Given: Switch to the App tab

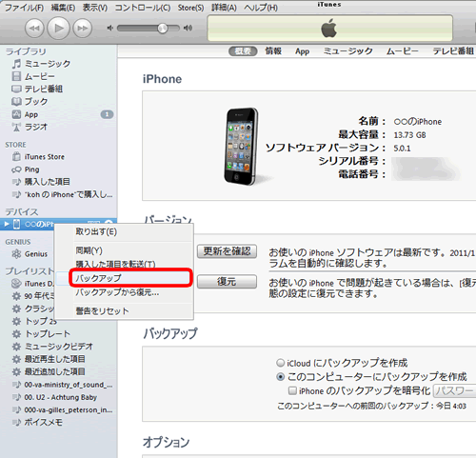Looking at the screenshot, I should [302, 51].
